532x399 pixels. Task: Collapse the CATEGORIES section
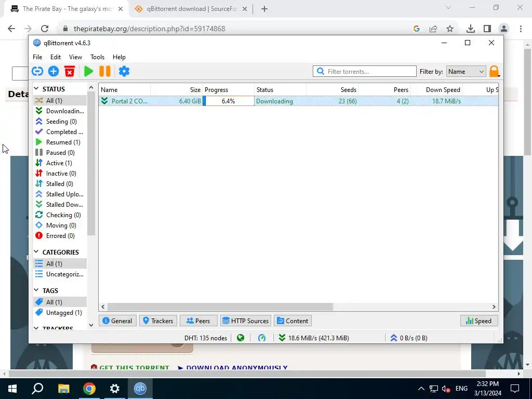pos(36,252)
